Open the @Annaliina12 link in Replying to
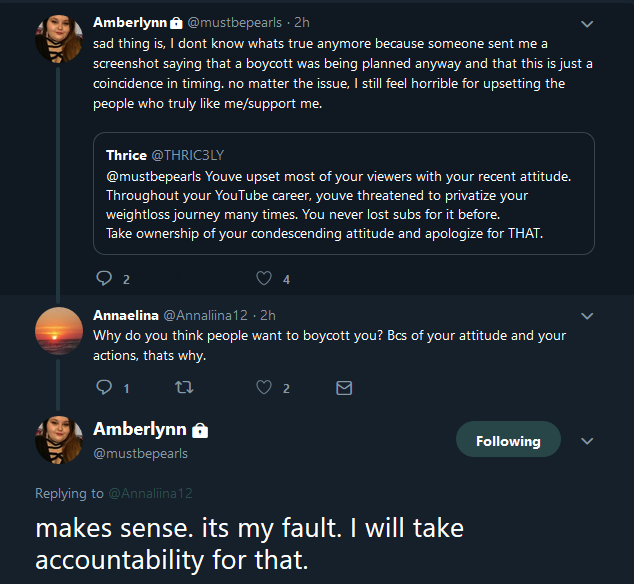Screen dimensions: 634x584 tap(150, 493)
